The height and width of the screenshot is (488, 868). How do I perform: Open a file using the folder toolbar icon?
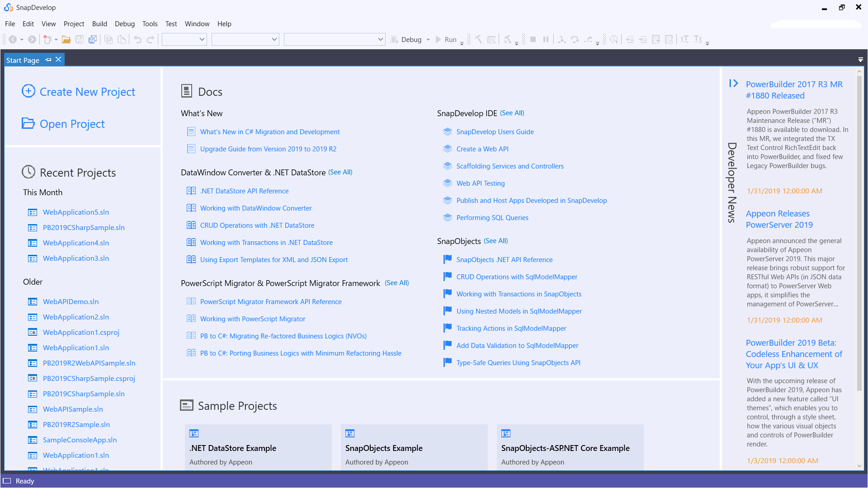[x=66, y=39]
